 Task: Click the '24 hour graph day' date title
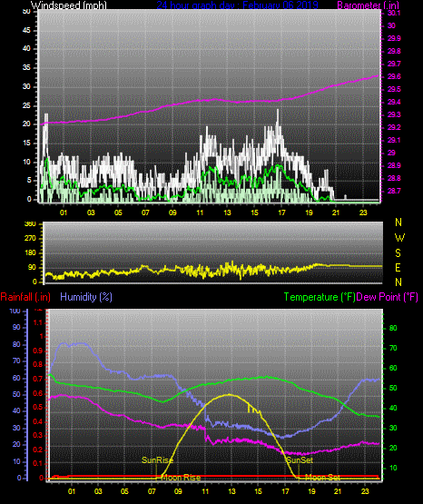coord(237,5)
